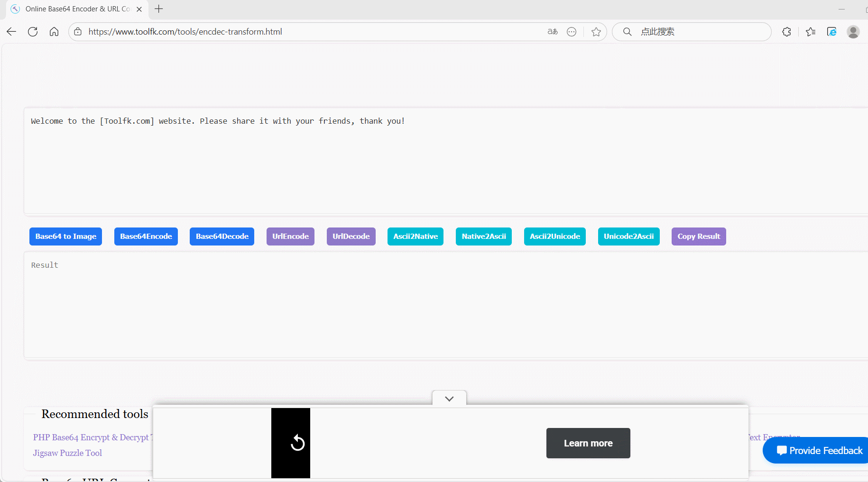The width and height of the screenshot is (868, 482).
Task: Open the Provide Feedback button
Action: (x=816, y=450)
